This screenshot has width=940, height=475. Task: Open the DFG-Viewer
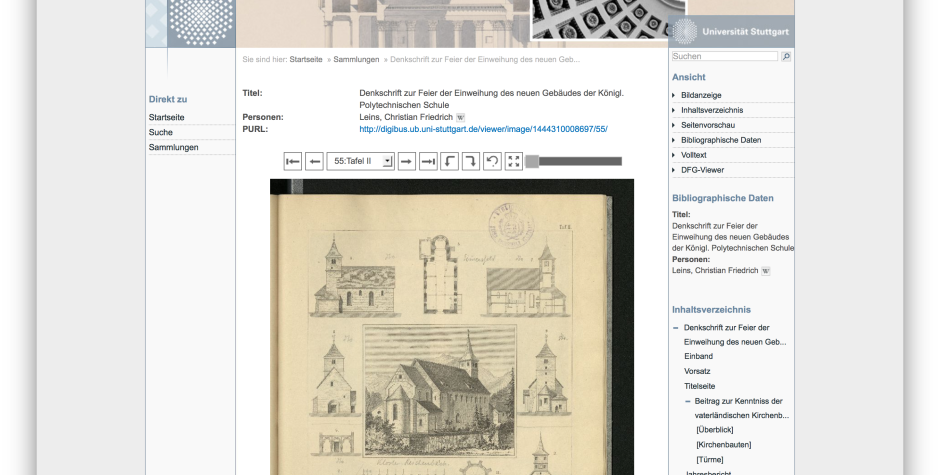tap(702, 170)
